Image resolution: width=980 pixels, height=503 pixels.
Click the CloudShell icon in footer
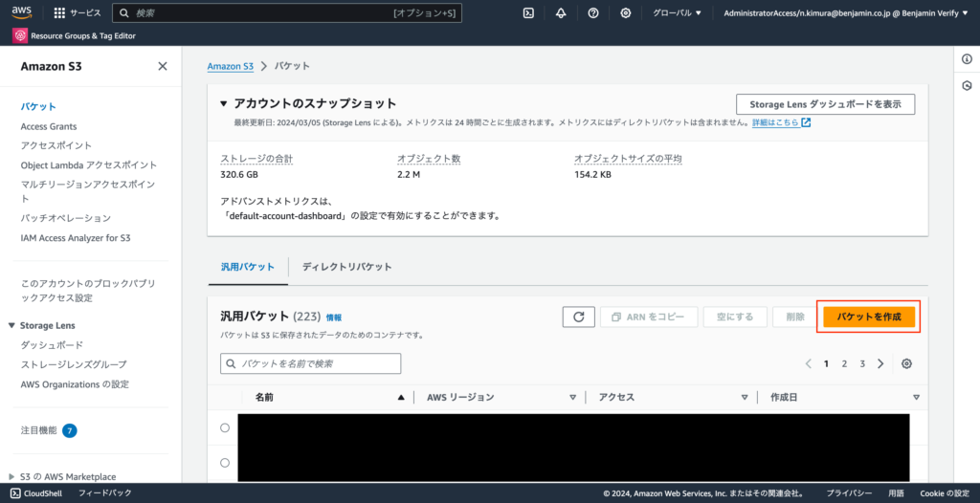(15, 493)
